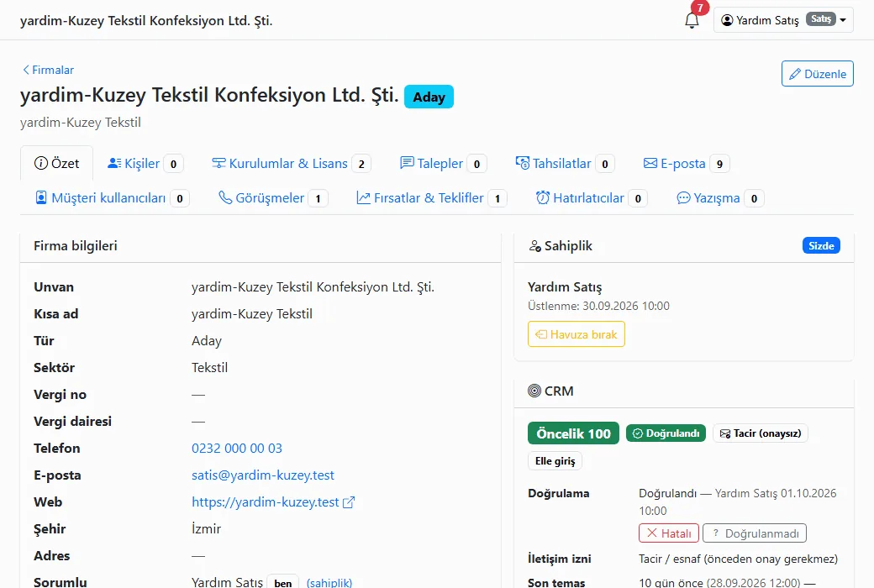Viewport: 874px width, 588px height.
Task: Click the chart icon on Fırsatlar & Teklifler
Action: pyautogui.click(x=363, y=198)
